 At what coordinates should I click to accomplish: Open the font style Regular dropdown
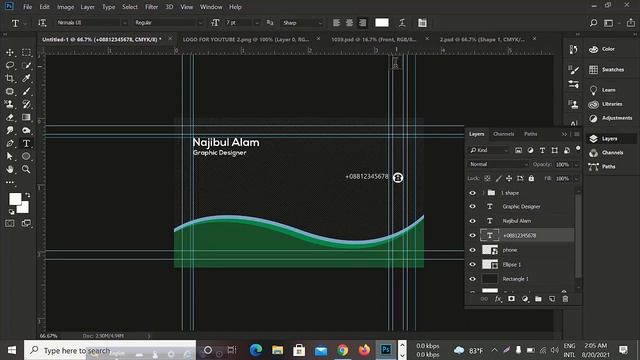(200, 23)
